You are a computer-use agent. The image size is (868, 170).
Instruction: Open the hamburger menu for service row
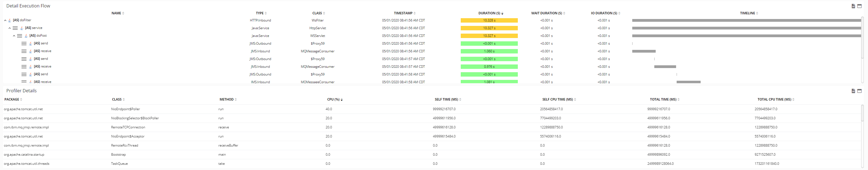15,28
